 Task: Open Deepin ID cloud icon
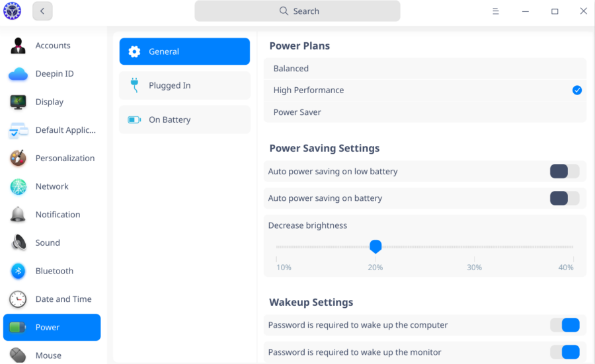pyautogui.click(x=18, y=74)
